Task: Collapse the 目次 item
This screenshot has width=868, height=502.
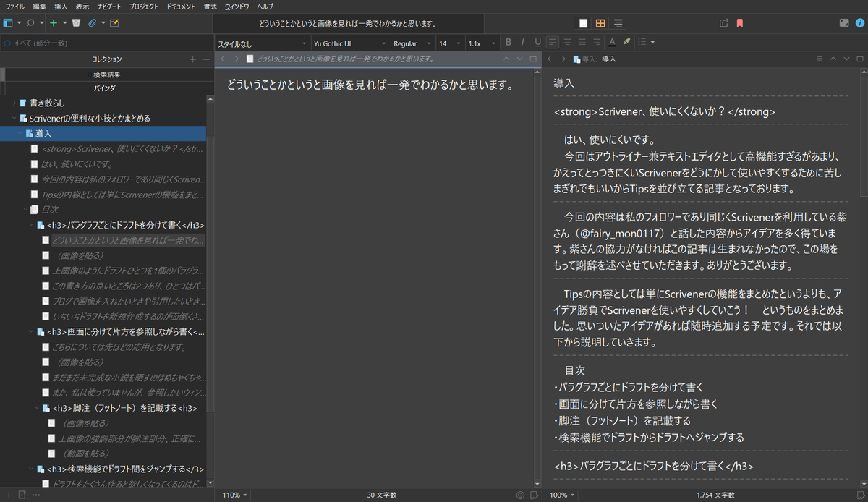Action: point(25,210)
